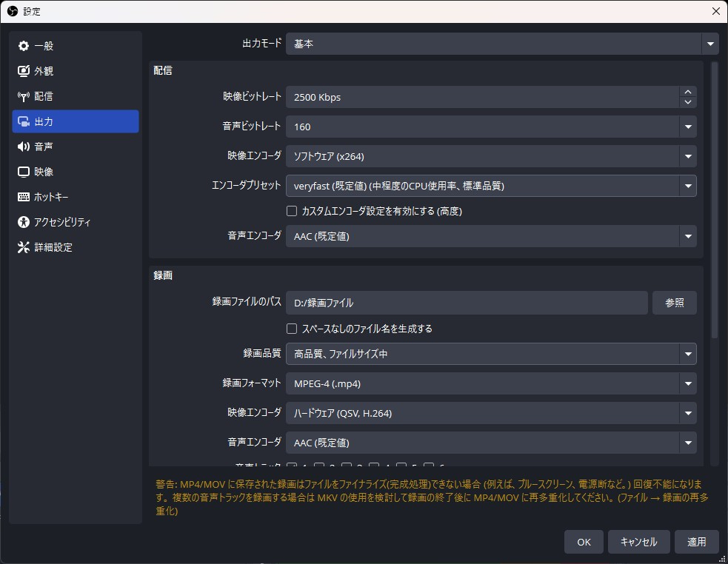Apply changes with the 適用 button
Viewport: 728px width, 564px height.
pos(696,542)
